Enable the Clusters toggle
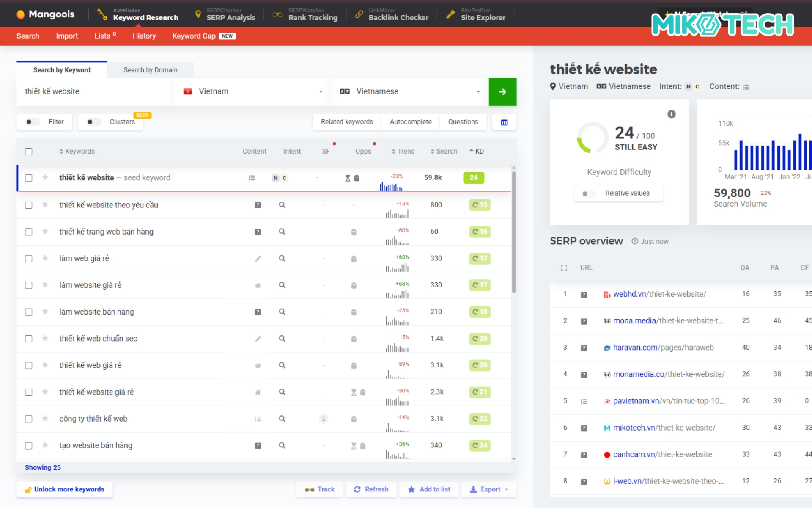This screenshot has width=812, height=508. point(93,122)
